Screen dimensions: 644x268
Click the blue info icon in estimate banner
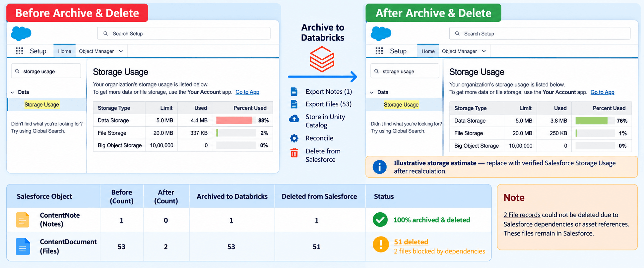pyautogui.click(x=379, y=167)
